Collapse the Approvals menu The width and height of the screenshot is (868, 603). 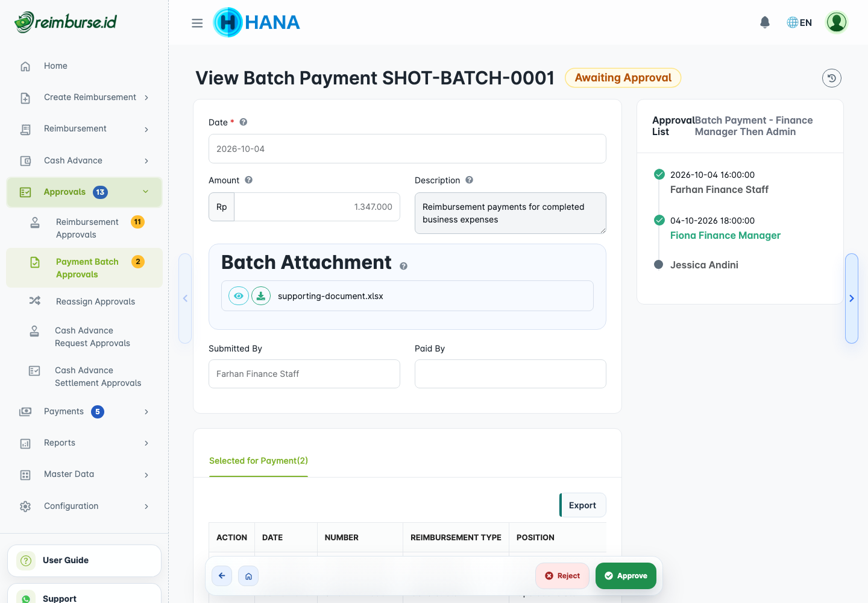click(84, 192)
